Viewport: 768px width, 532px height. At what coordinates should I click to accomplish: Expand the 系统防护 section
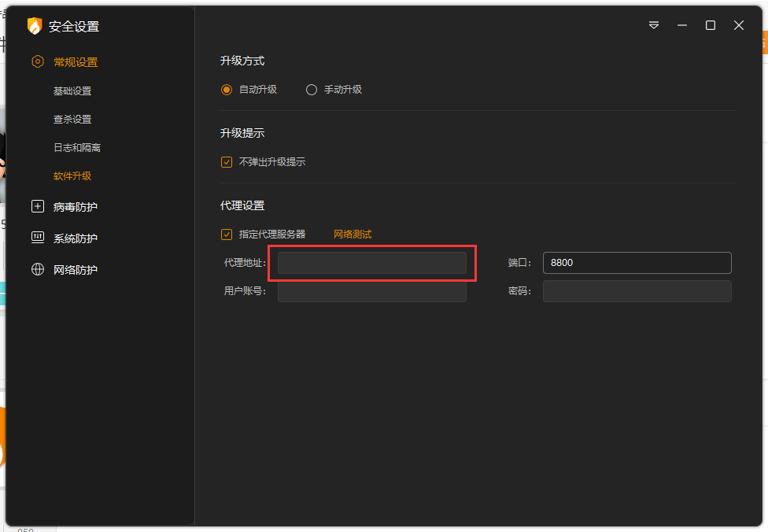tap(76, 238)
